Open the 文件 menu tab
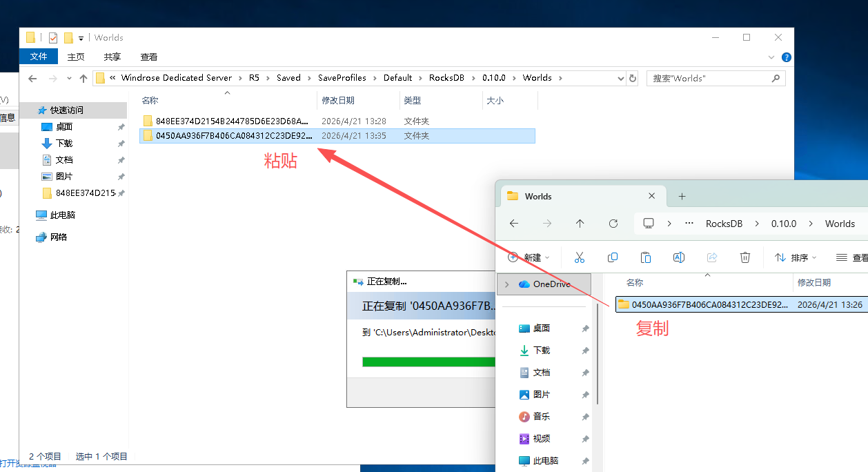Image resolution: width=868 pixels, height=472 pixels. click(x=39, y=57)
